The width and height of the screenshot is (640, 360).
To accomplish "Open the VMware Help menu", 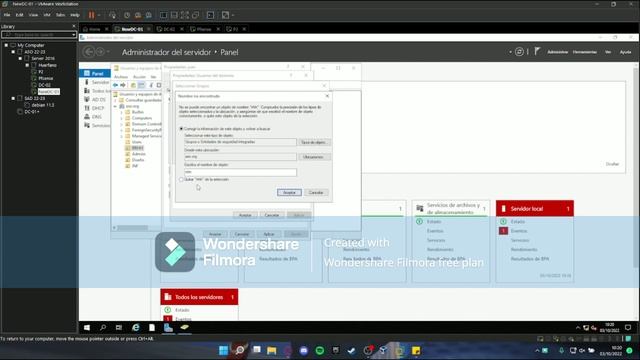I will point(75,15).
